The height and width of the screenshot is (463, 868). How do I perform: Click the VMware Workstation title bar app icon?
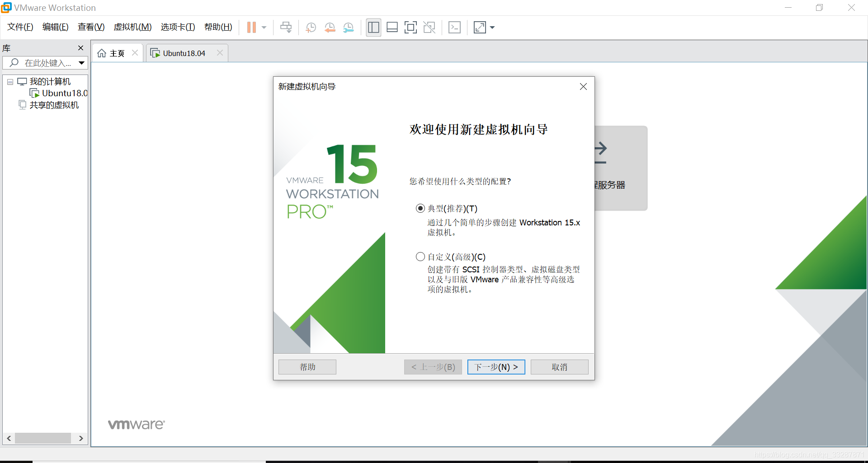pyautogui.click(x=6, y=7)
